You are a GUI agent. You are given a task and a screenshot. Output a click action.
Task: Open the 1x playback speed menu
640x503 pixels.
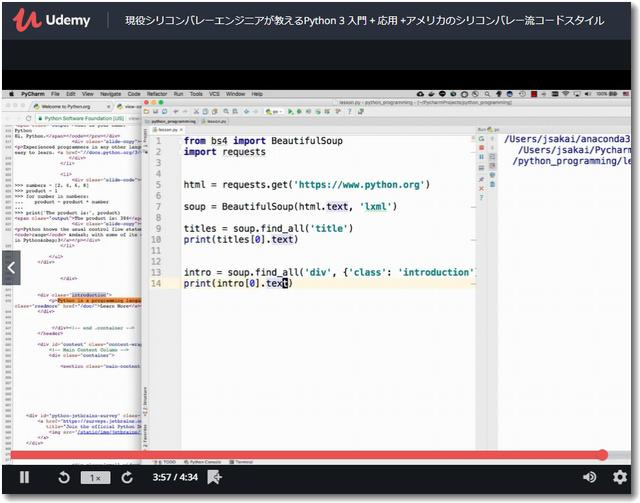pos(95,478)
